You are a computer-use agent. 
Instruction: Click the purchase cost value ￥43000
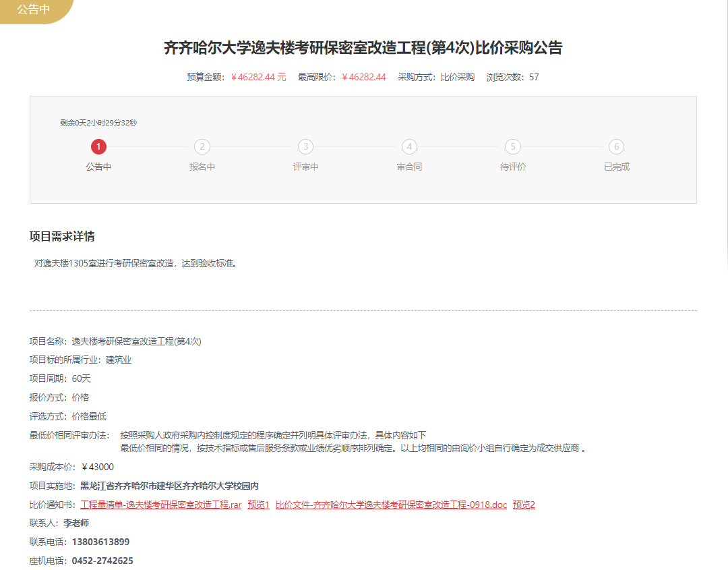point(97,467)
